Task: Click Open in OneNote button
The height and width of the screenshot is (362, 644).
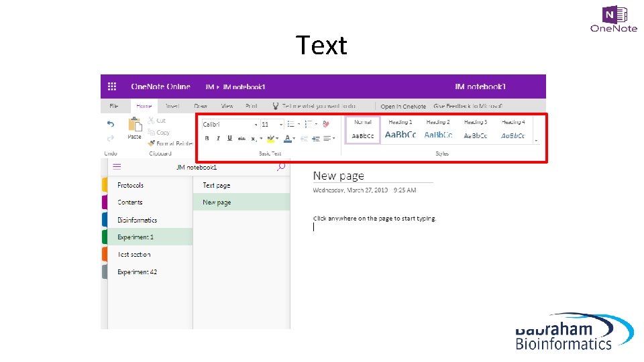Action: pos(403,107)
